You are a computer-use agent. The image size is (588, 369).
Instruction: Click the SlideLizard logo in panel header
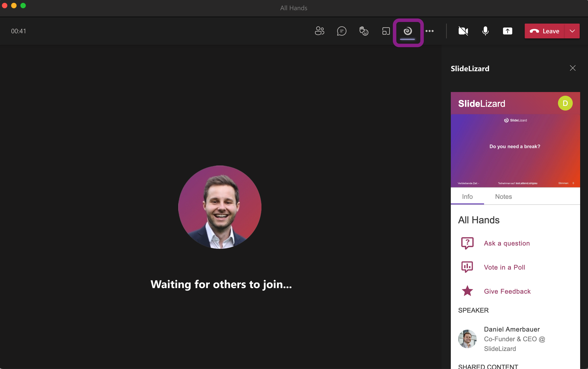[x=482, y=104]
